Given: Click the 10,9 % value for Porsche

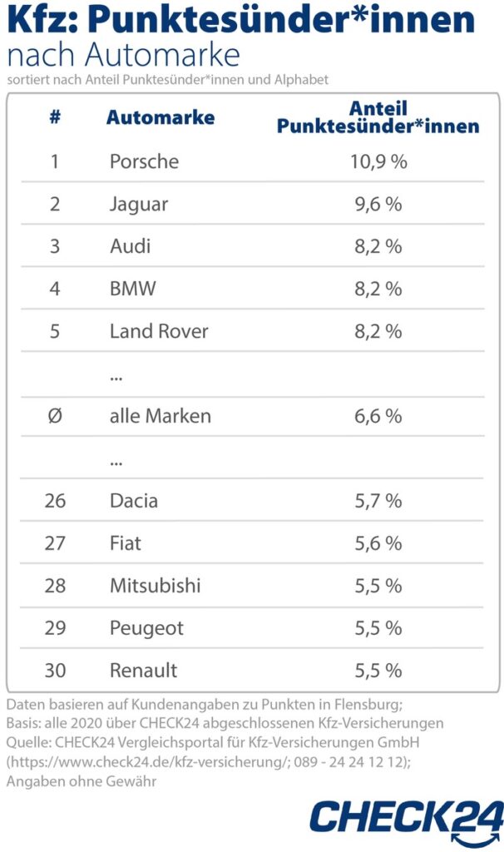Looking at the screenshot, I should point(378,161).
